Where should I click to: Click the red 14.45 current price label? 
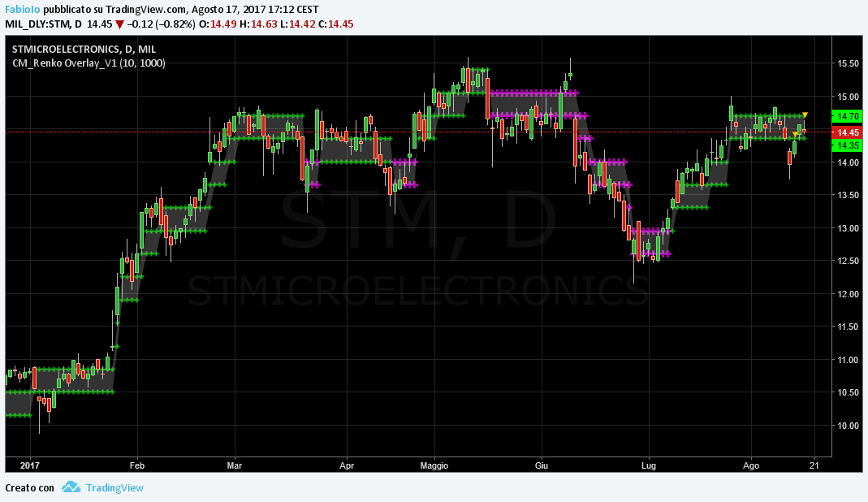[848, 132]
